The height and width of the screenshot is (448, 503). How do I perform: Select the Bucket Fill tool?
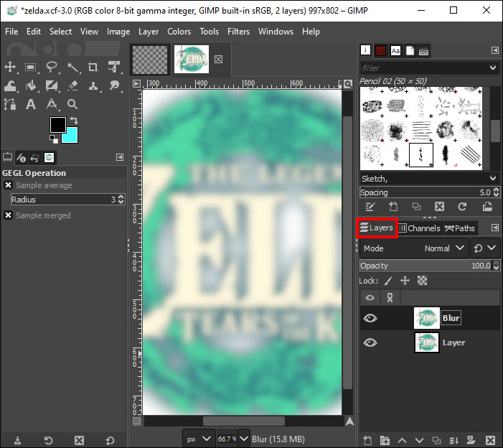(x=31, y=85)
